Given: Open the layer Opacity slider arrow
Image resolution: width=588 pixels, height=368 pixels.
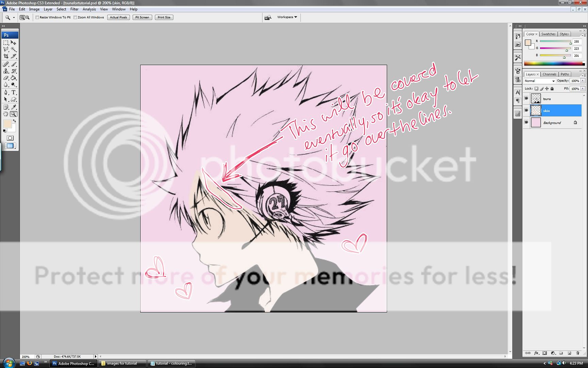Looking at the screenshot, I should coord(583,81).
